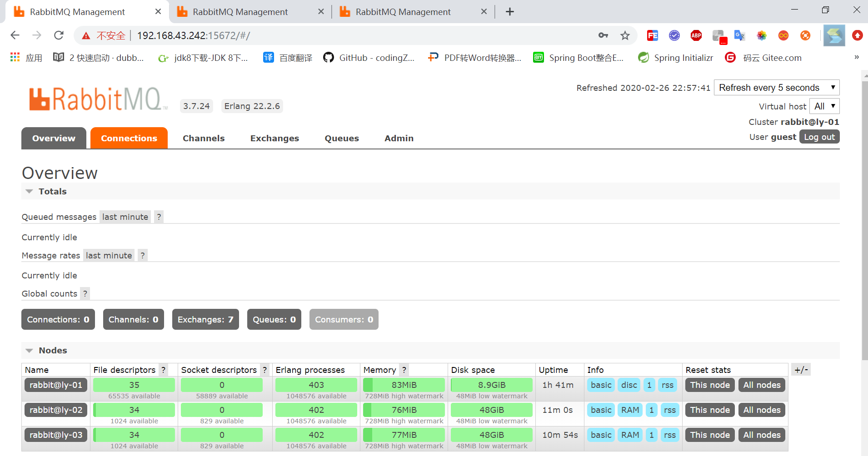Open the Queues tab
This screenshot has height=456, width=868.
click(x=342, y=138)
